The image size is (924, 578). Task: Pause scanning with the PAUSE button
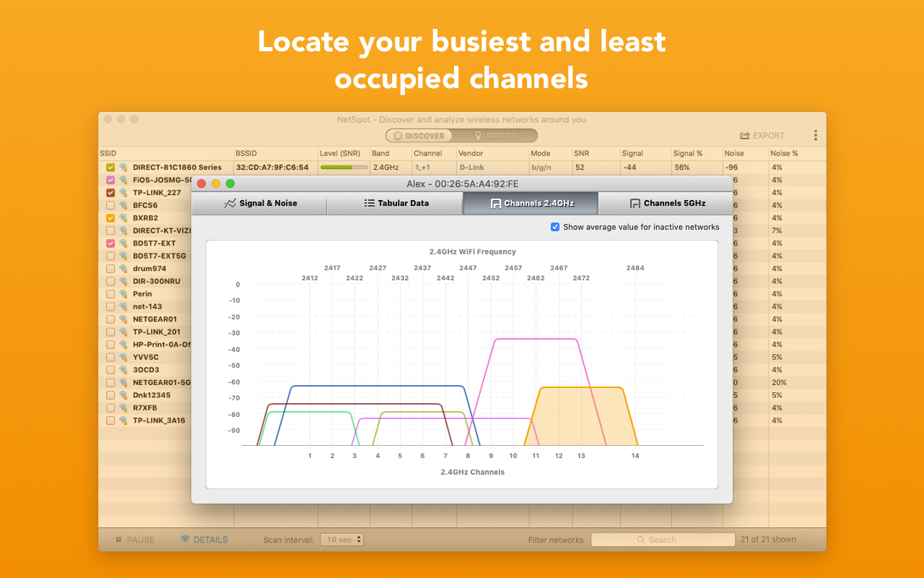tap(135, 540)
